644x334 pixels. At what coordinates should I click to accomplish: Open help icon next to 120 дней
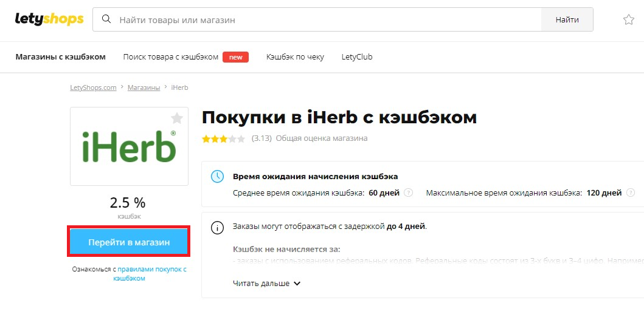click(x=631, y=193)
